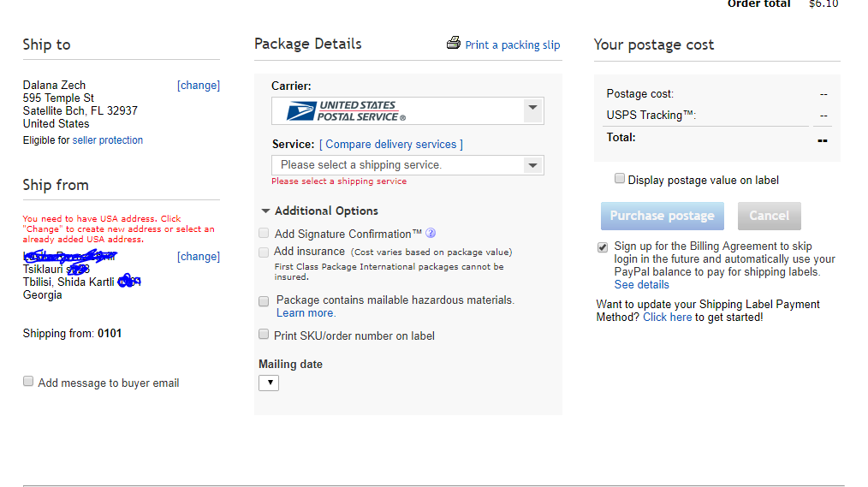
Task: Toggle Display postage value on label
Action: [620, 179]
